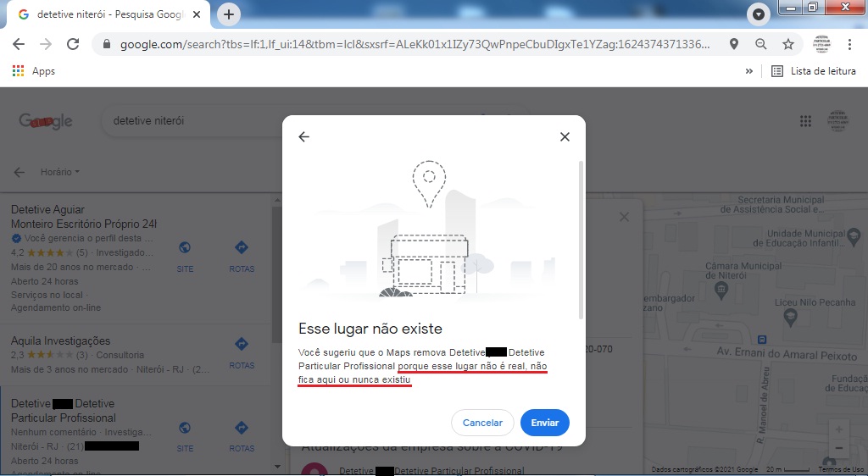Click the Google logo
This screenshot has height=476, width=868.
46,120
